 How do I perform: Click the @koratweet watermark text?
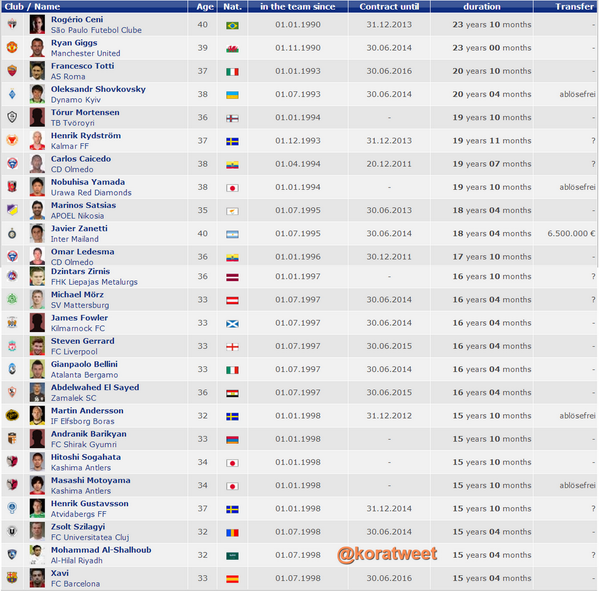coord(387,554)
